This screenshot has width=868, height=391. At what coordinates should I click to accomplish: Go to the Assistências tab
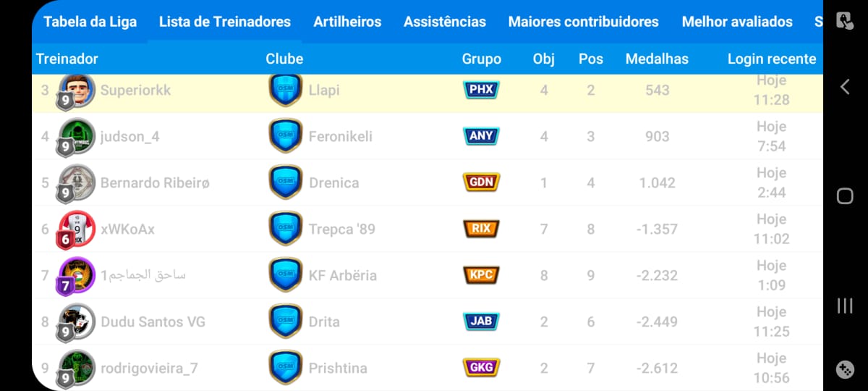coord(445,22)
